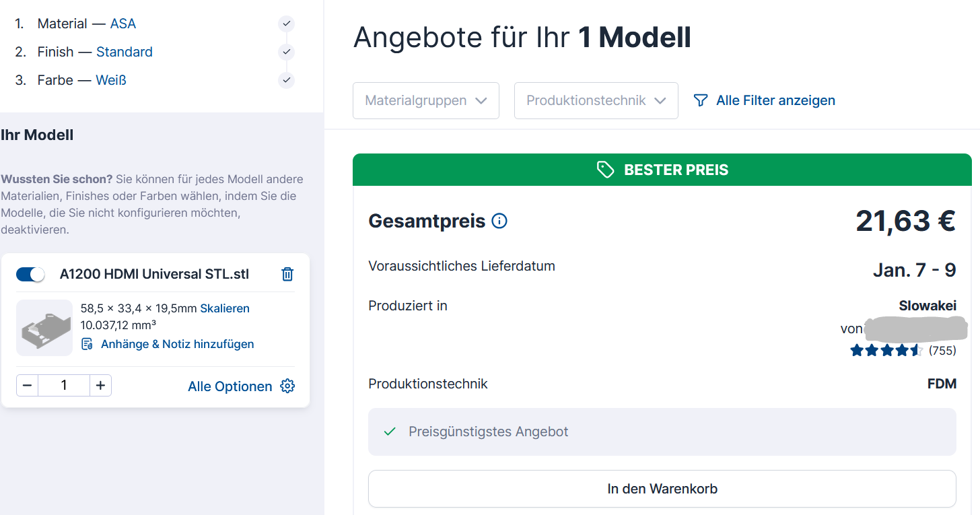
Task: Click the supplier star rating
Action: [886, 350]
